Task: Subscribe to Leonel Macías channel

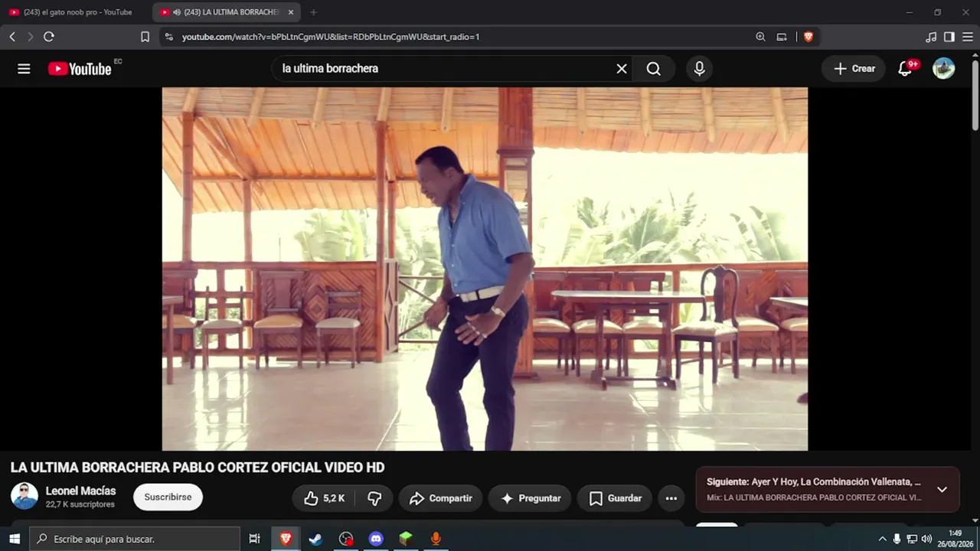Action: click(168, 497)
